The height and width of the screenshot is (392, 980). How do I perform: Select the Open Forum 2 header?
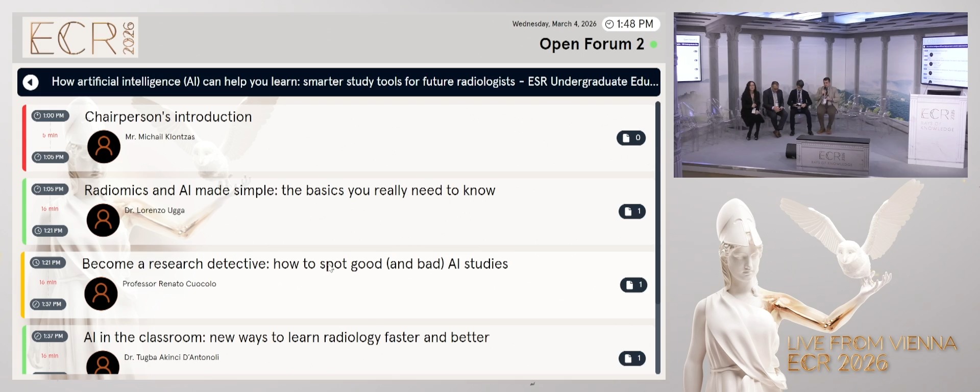(x=591, y=44)
